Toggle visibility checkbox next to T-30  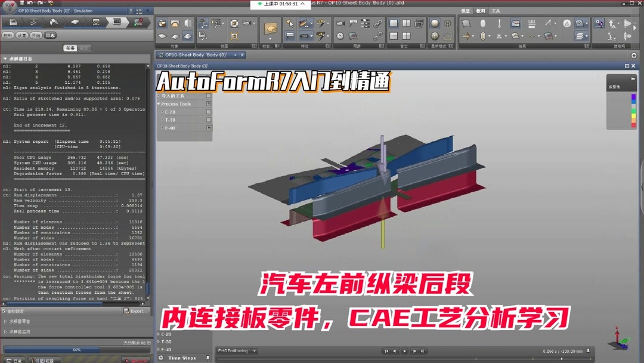tap(208, 119)
